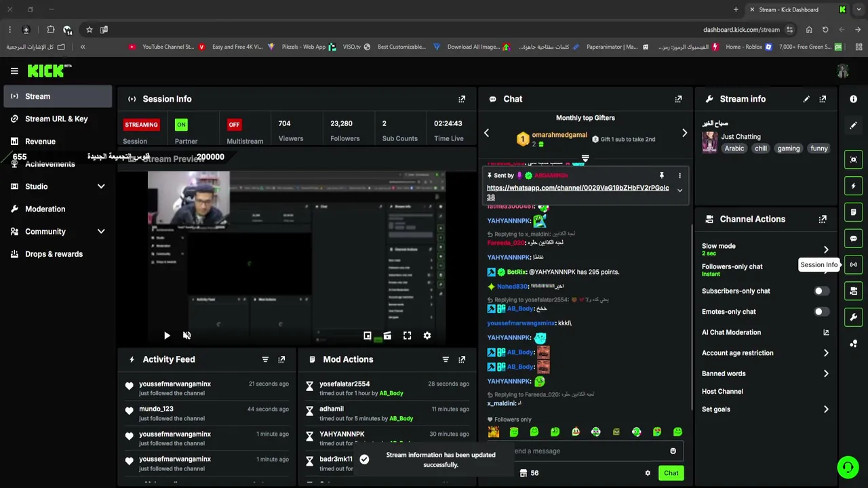Image resolution: width=868 pixels, height=488 pixels.
Task: Open the green support headset bubble
Action: coord(847,467)
